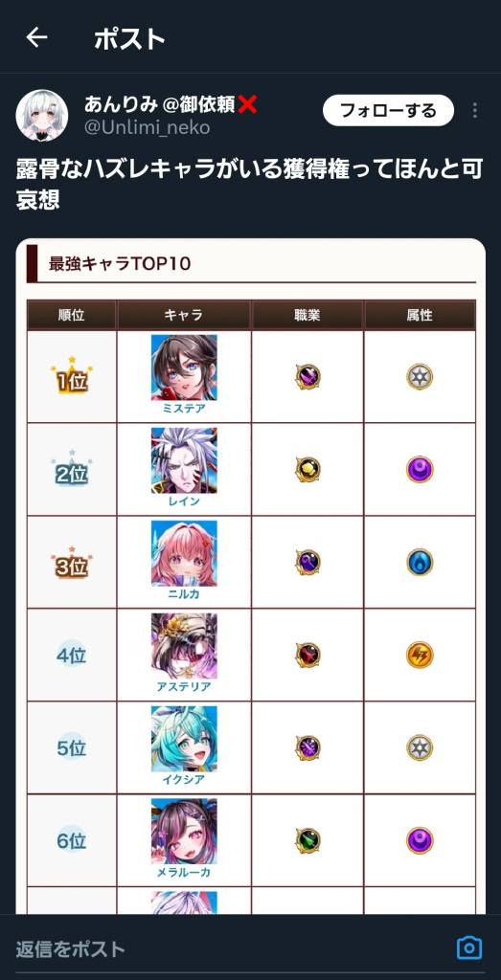The image size is (501, 980).
Task: Click the フォローする follow button
Action: [388, 111]
